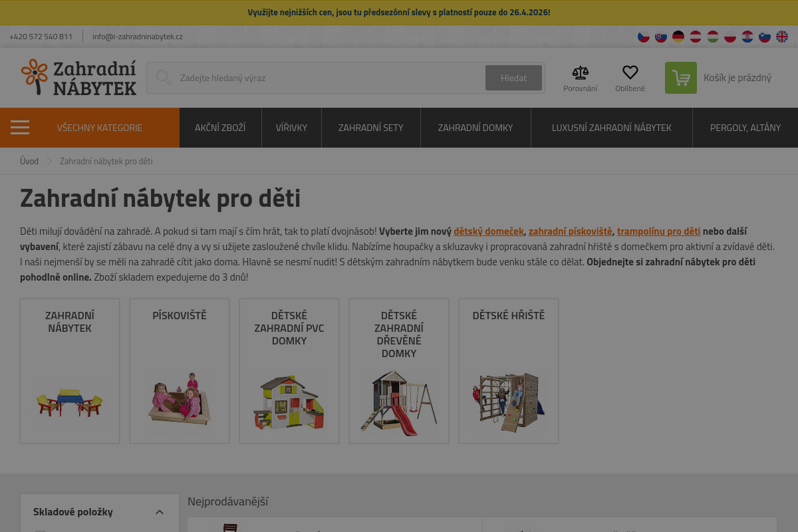Open the PÍSKOVIŠTĚ category thumbnail
Screen dimensions: 798x532
coord(179,371)
